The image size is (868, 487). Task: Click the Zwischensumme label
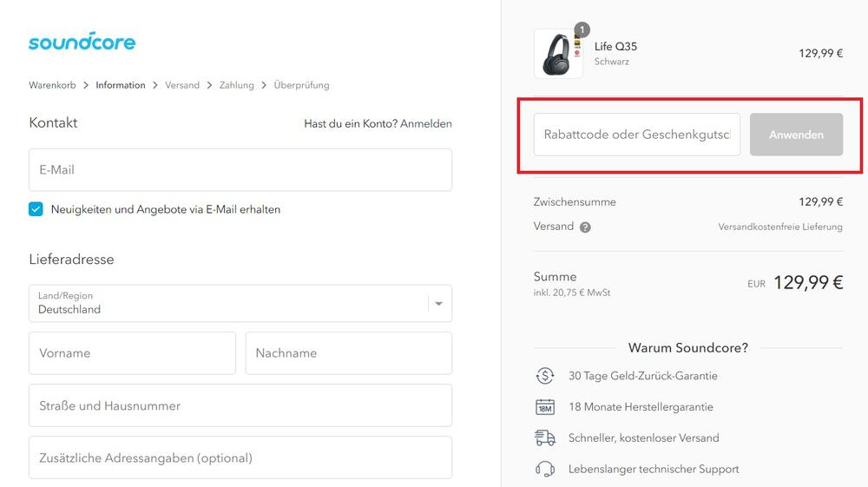click(x=575, y=202)
